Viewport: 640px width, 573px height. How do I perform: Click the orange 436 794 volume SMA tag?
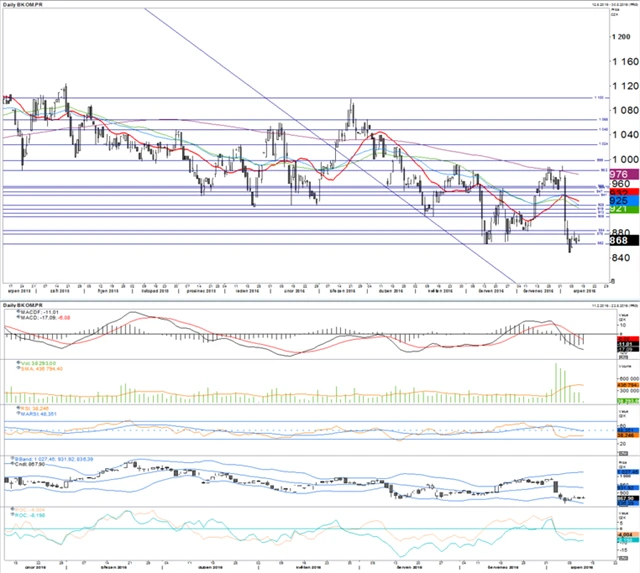(627, 385)
